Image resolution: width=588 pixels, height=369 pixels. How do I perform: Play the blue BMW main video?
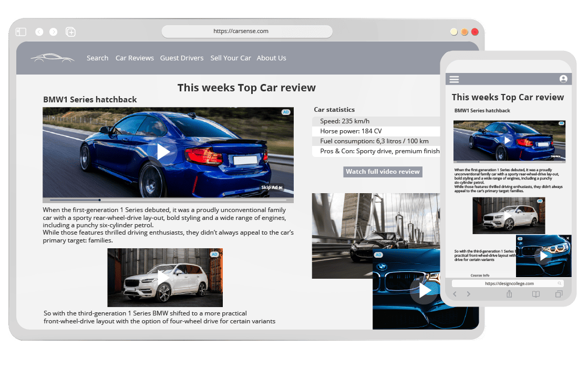point(163,152)
